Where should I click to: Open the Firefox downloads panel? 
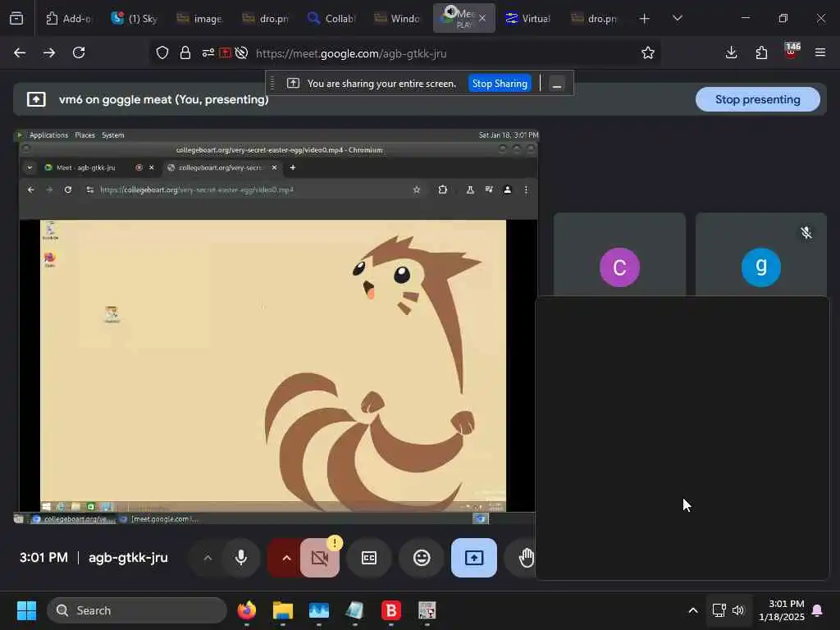pyautogui.click(x=731, y=52)
